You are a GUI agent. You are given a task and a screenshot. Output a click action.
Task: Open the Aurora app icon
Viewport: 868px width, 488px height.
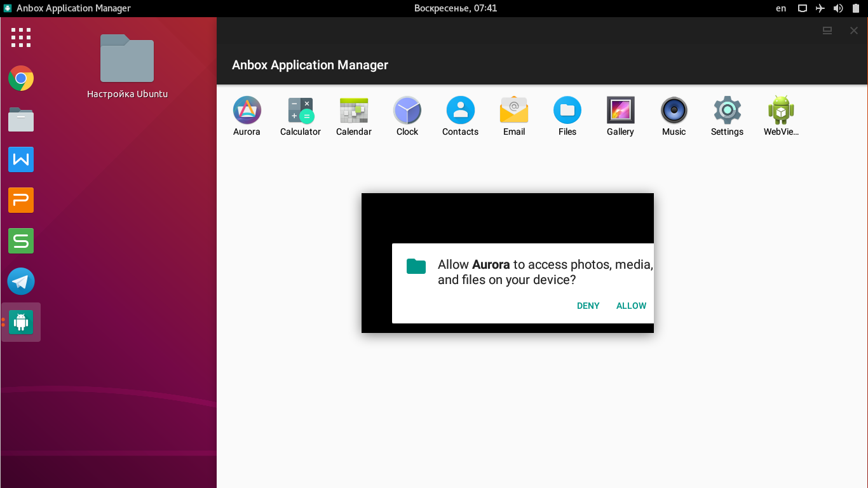point(247,111)
